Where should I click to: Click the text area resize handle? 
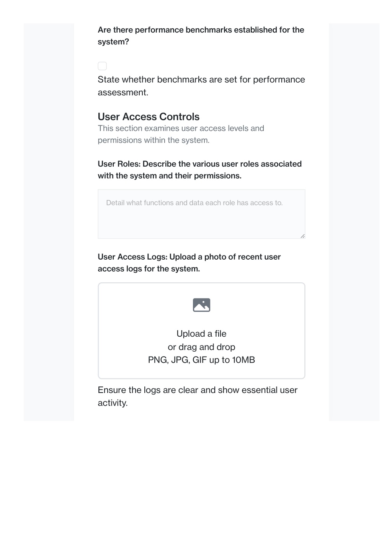click(302, 236)
